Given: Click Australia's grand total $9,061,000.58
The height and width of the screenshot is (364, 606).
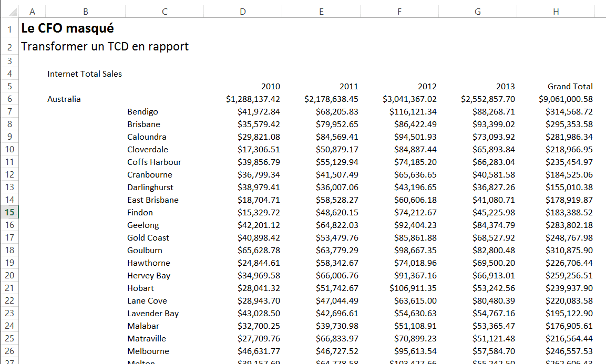Looking at the screenshot, I should (x=566, y=99).
